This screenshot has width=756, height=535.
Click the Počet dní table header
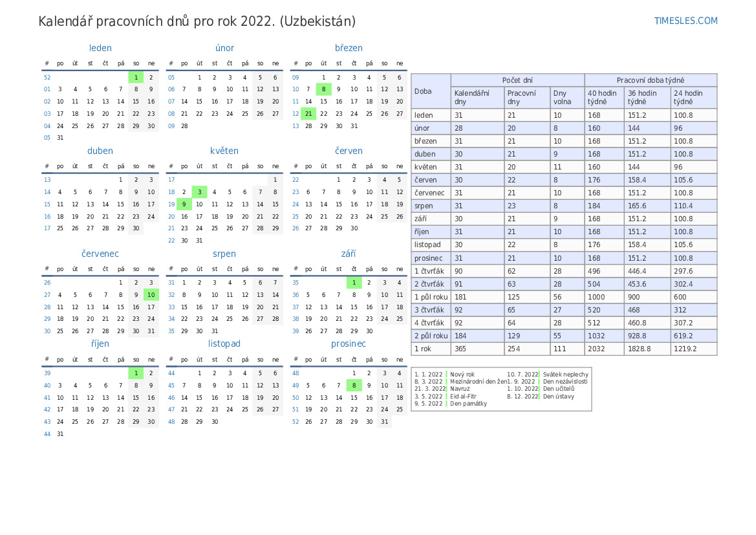point(517,80)
